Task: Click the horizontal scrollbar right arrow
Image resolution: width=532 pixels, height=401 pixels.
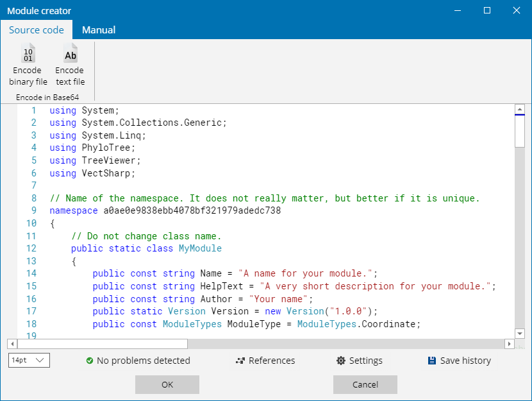Action: pos(510,344)
